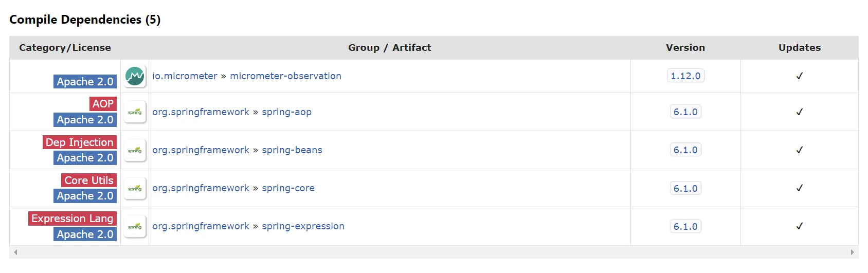Click the Spring logo beside spring-core
868x273 pixels.
click(x=135, y=188)
